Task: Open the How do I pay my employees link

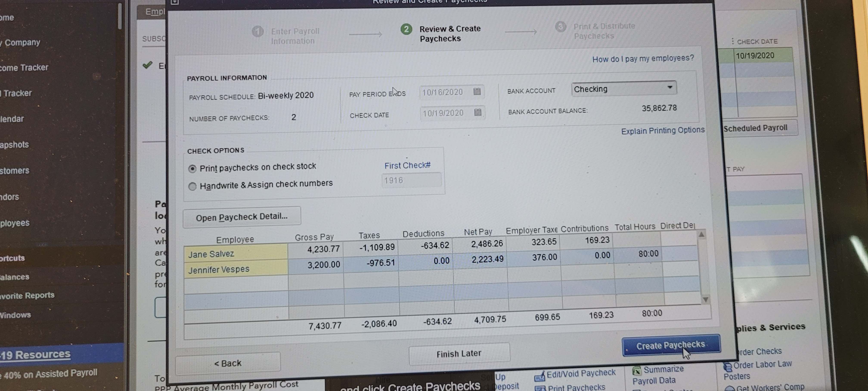Action: 643,59
